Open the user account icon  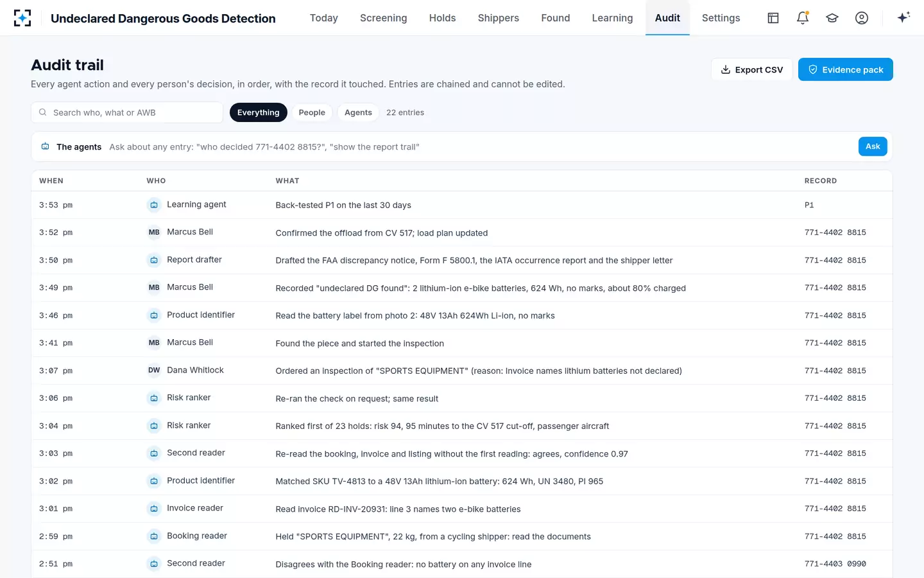coord(862,18)
